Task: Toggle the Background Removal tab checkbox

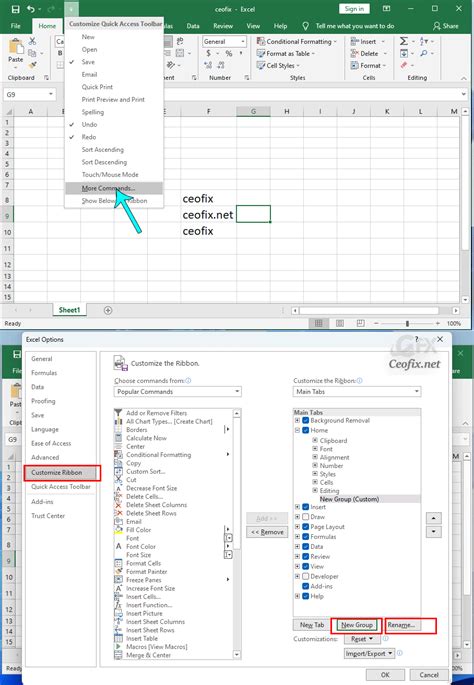Action: tap(305, 420)
